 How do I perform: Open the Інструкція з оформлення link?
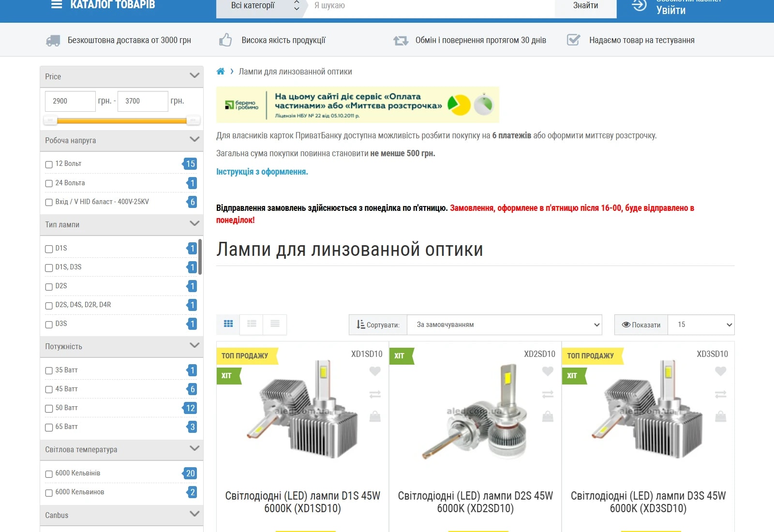tap(262, 172)
